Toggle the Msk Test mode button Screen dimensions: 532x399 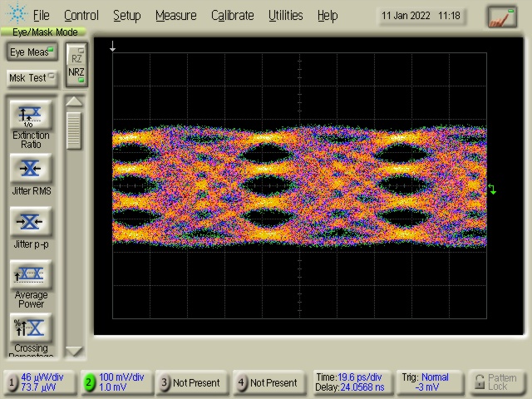point(32,77)
